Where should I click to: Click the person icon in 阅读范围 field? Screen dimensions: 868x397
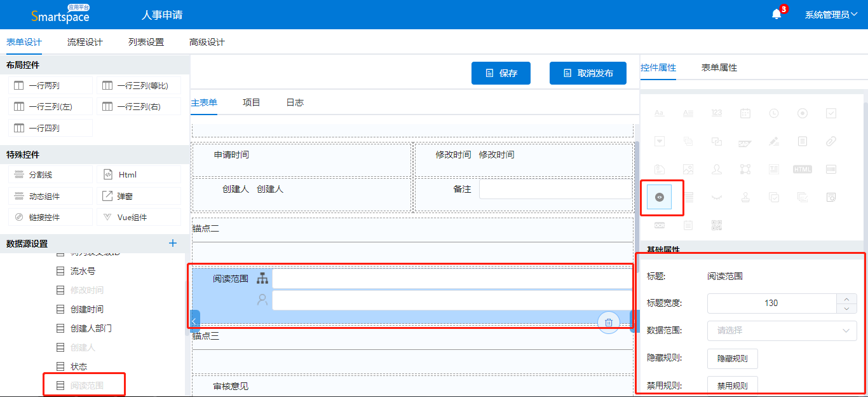click(262, 300)
